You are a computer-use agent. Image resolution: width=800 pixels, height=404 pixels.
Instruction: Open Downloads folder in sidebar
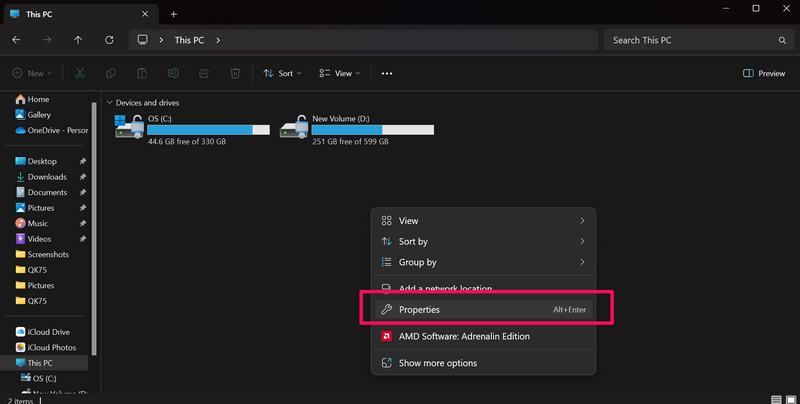(x=47, y=177)
